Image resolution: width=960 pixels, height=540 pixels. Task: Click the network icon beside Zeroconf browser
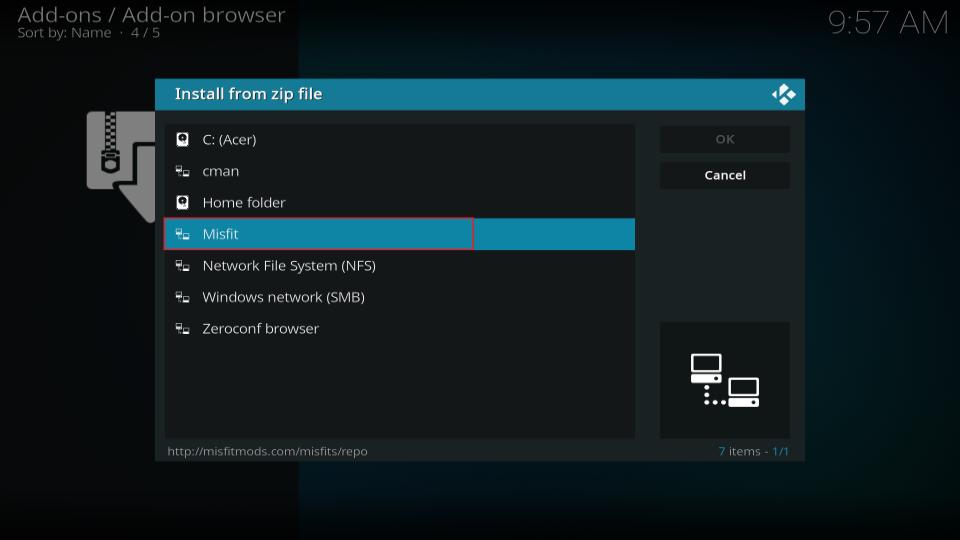coord(182,329)
